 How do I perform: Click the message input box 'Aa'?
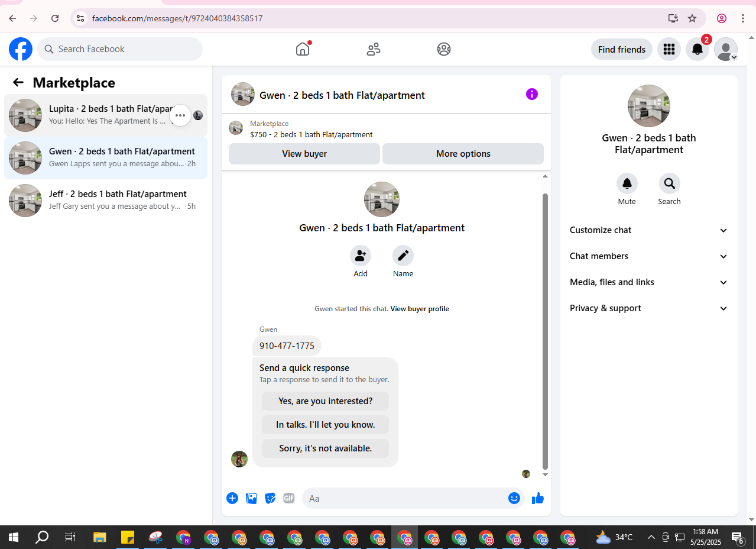click(x=405, y=498)
